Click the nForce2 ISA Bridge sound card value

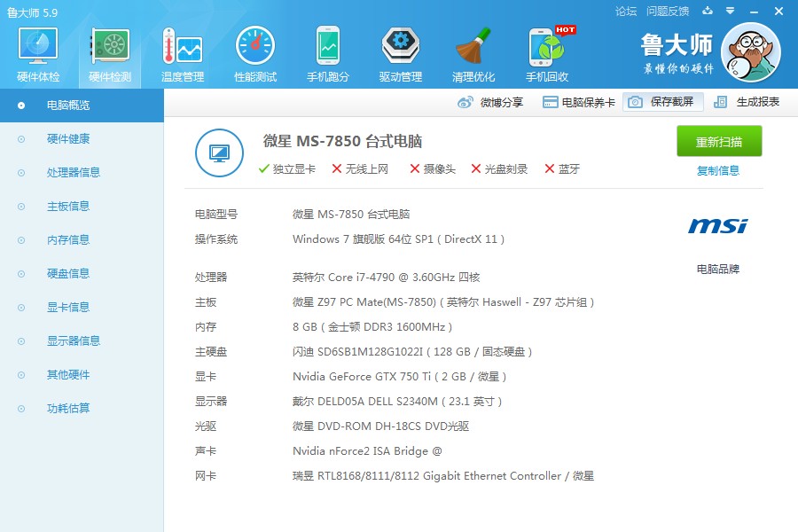coord(367,451)
